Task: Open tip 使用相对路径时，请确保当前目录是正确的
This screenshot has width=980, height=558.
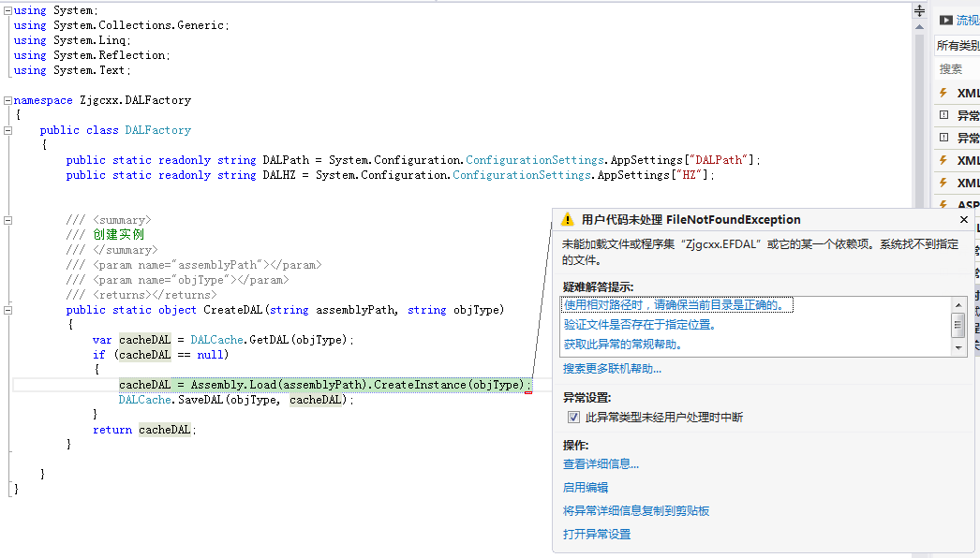Action: click(676, 305)
